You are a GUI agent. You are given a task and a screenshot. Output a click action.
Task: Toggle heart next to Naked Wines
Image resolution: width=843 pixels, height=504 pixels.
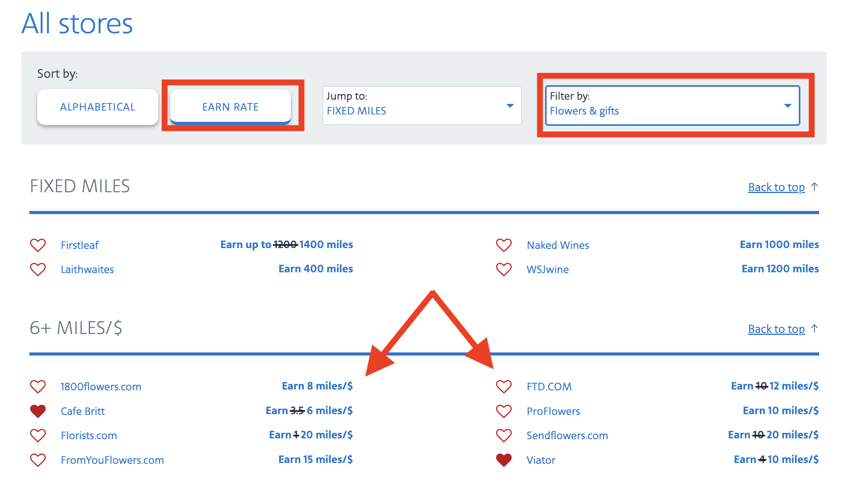(x=504, y=245)
